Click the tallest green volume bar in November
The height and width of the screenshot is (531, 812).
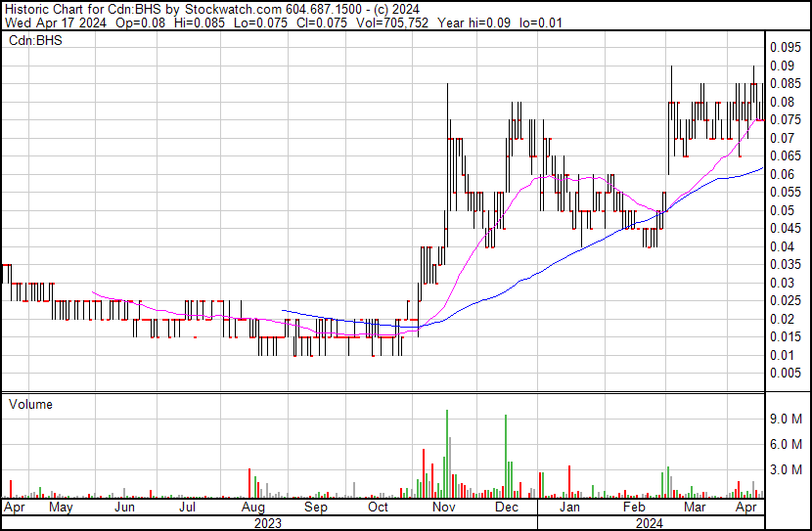(x=447, y=454)
